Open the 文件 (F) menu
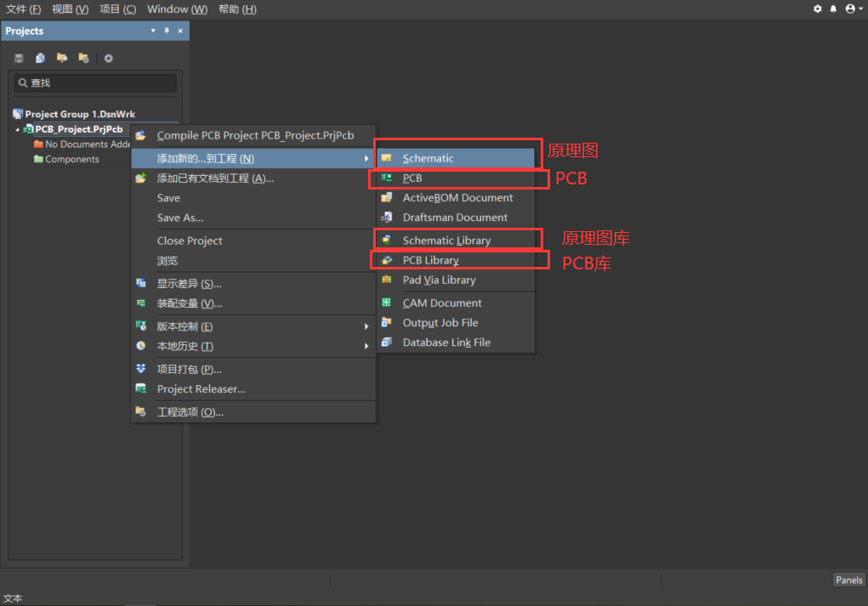Screen dimensions: 868x606 pyautogui.click(x=23, y=8)
